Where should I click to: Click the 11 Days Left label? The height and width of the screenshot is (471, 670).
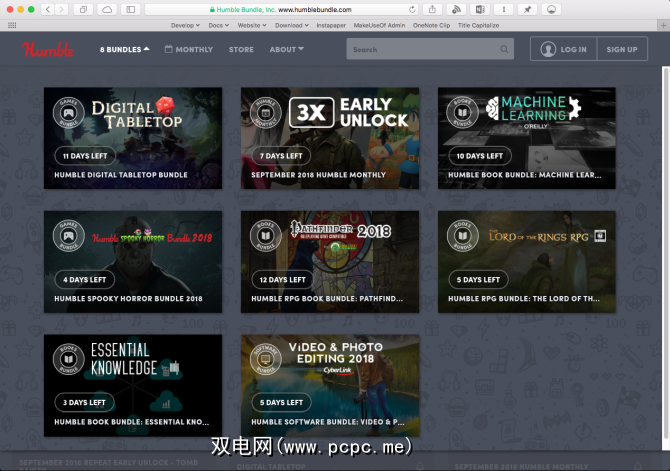click(x=85, y=156)
